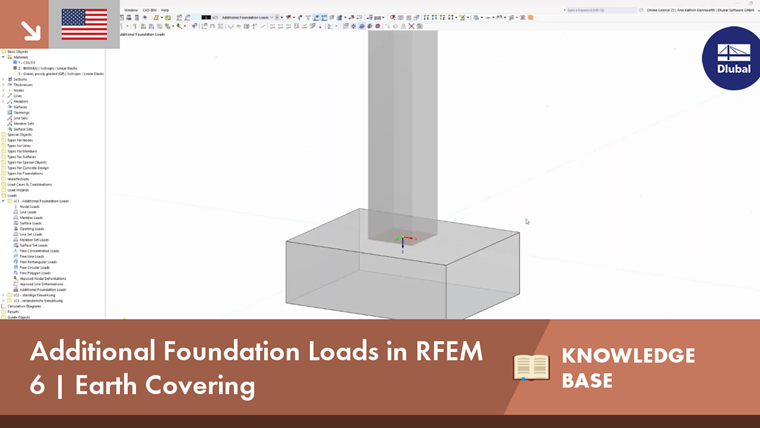Click the Dlubal logo badge
760x428 pixels.
(732, 58)
